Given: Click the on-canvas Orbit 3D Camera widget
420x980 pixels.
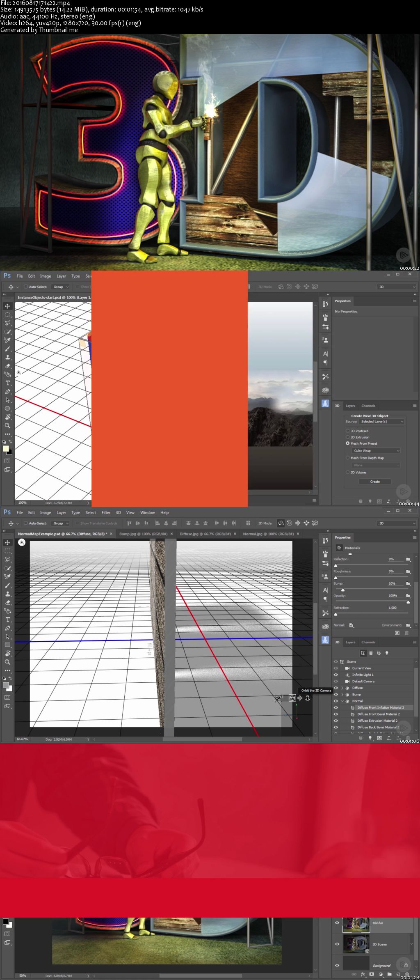Looking at the screenshot, I should (x=292, y=698).
